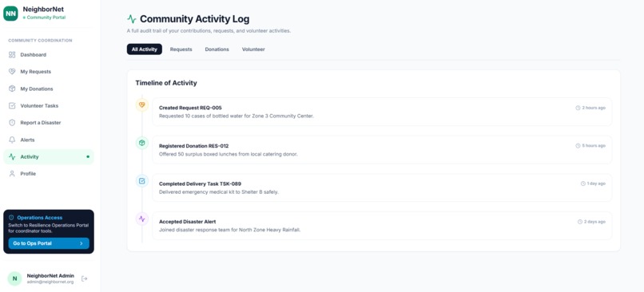Open Report a Disaster page
The height and width of the screenshot is (292, 644).
pyautogui.click(x=49, y=123)
